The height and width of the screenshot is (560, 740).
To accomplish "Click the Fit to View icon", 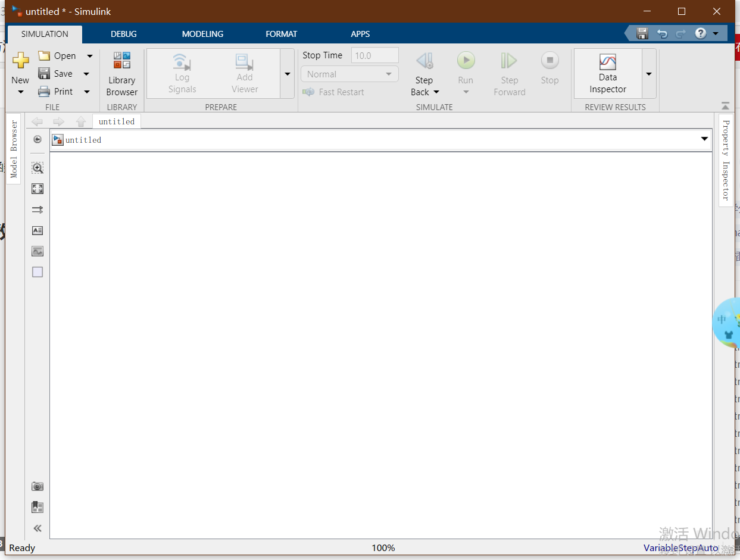I will click(x=38, y=189).
